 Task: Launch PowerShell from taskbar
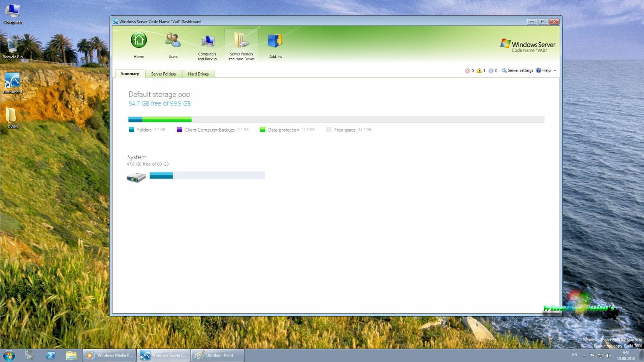(x=51, y=355)
